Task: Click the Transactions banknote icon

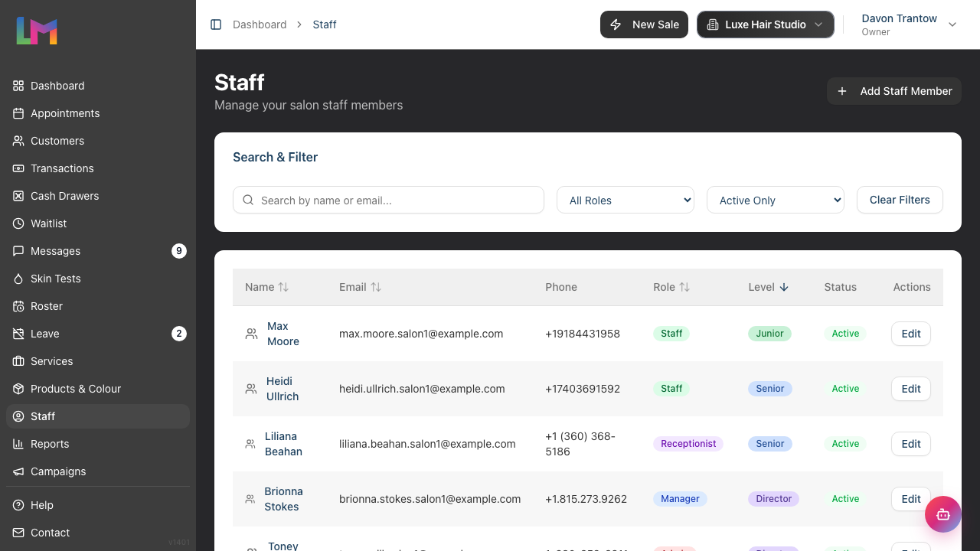Action: pos(18,168)
